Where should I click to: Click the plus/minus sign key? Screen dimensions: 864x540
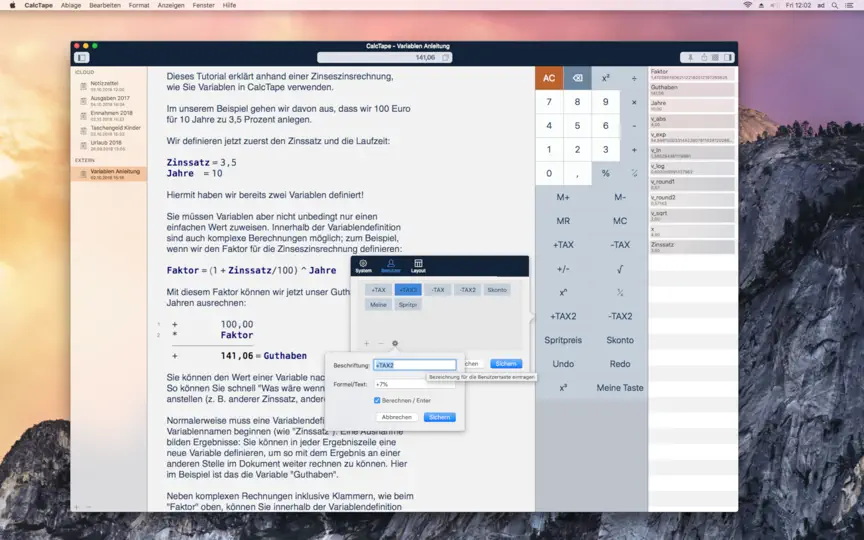click(563, 269)
